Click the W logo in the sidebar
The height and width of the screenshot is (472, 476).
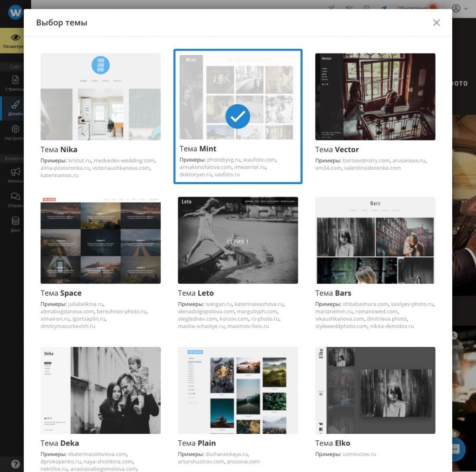click(15, 13)
